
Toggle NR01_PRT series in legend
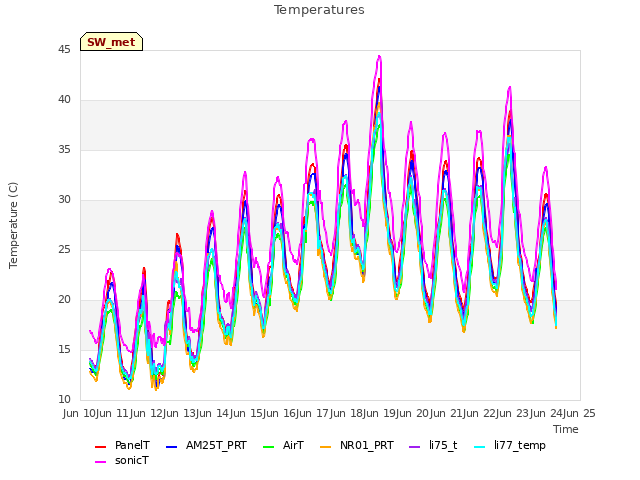(x=357, y=445)
